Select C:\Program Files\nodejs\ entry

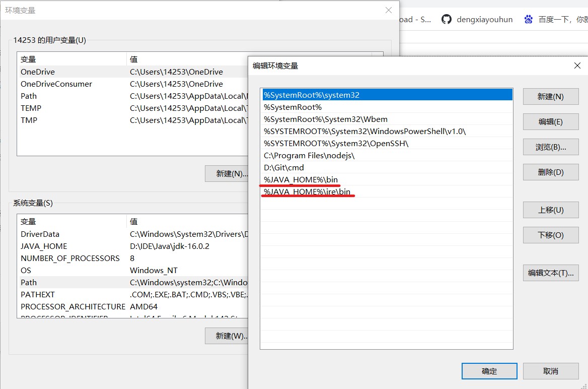click(387, 156)
